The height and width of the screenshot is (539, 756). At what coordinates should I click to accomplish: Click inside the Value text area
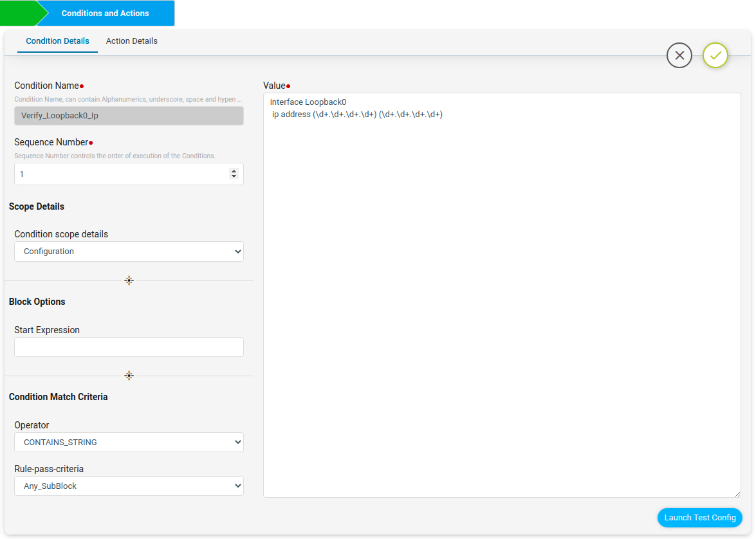point(502,295)
